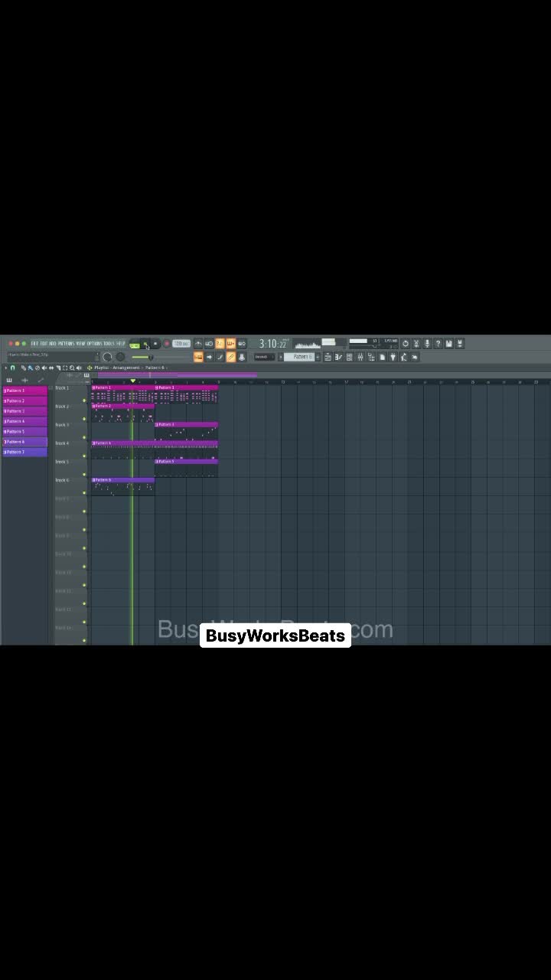Select Pattern 7 in picker panel
This screenshot has height=980, width=551.
(x=24, y=452)
